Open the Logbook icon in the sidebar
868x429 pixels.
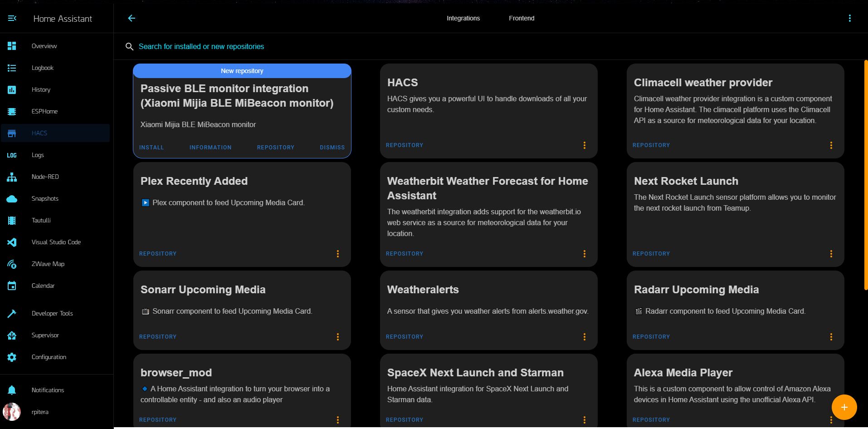point(12,68)
